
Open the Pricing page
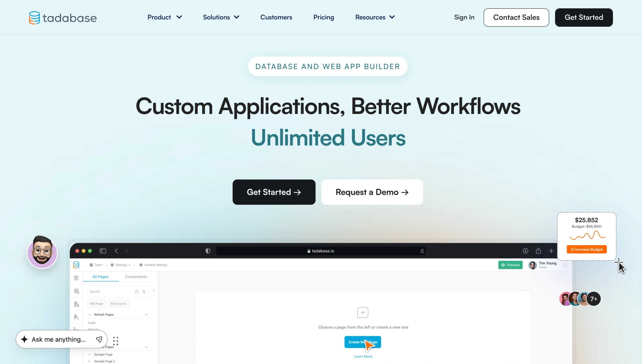coord(324,17)
